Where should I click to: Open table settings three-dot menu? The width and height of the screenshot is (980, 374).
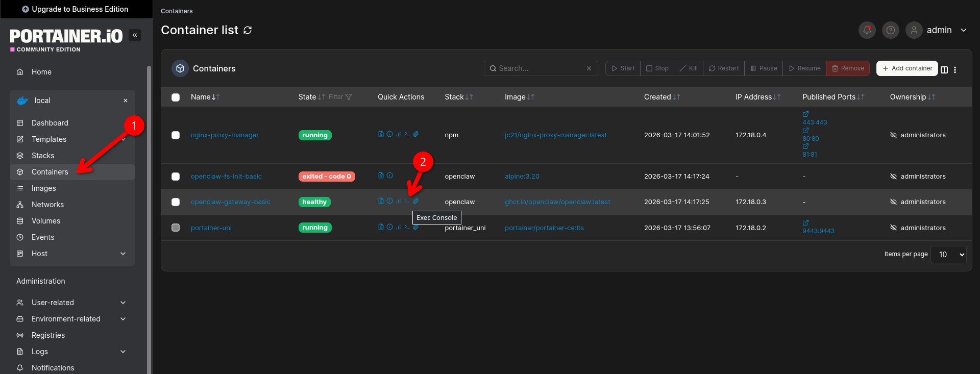pyautogui.click(x=955, y=70)
